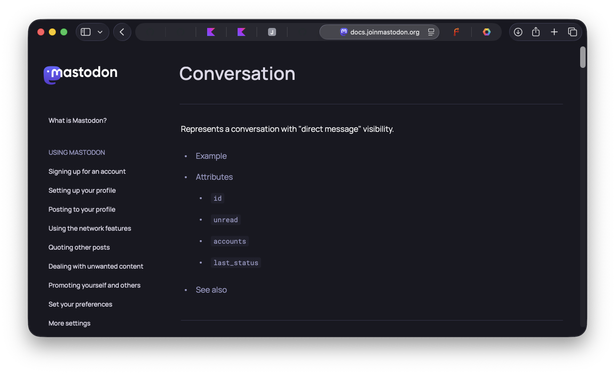Click the docs.joinmastodon.org address bar
615x374 pixels.
[379, 32]
